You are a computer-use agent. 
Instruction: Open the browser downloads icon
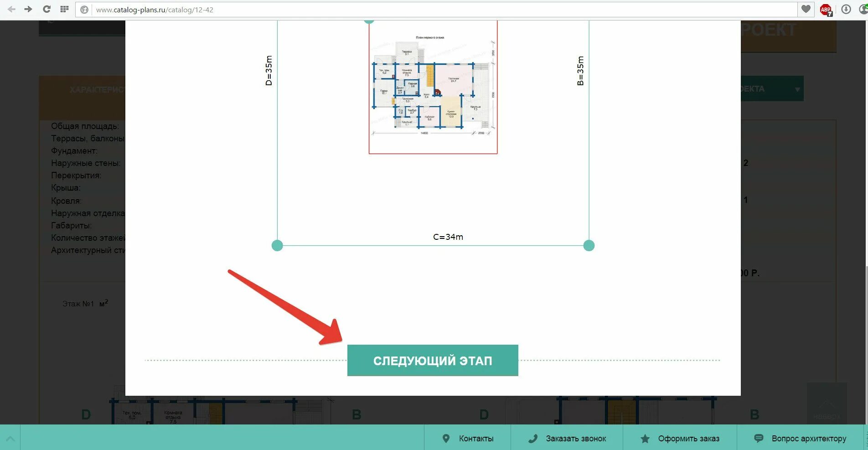click(846, 10)
